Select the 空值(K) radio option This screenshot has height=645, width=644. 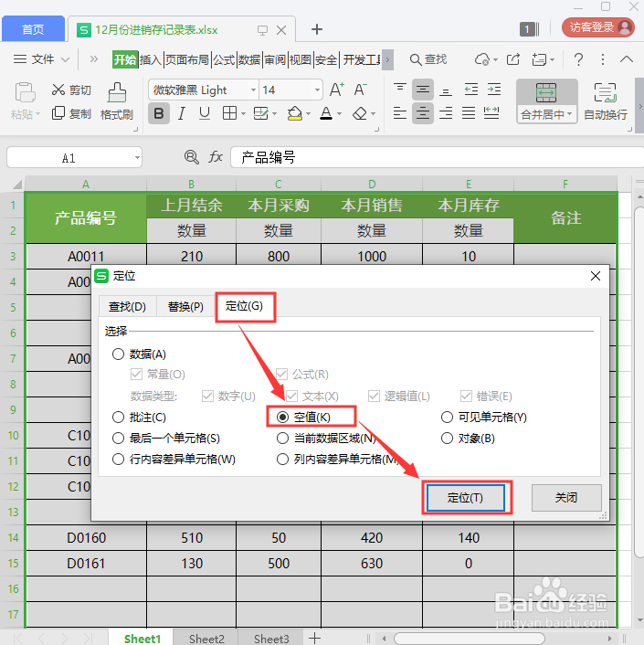pos(282,418)
